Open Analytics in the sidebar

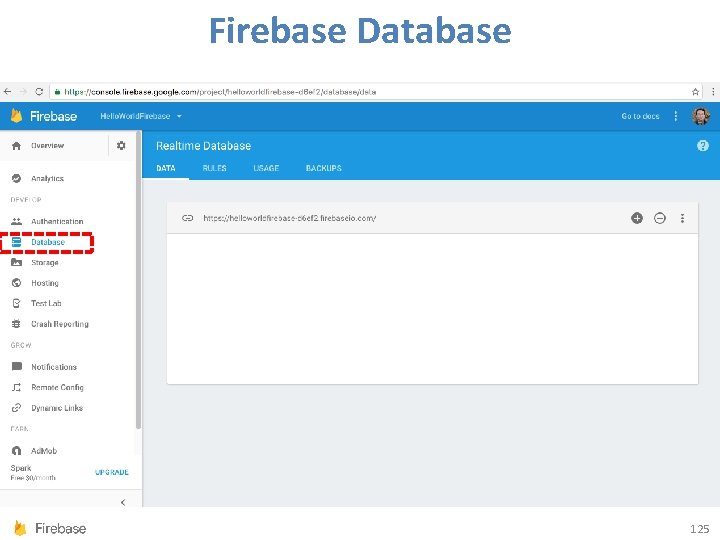click(x=38, y=178)
